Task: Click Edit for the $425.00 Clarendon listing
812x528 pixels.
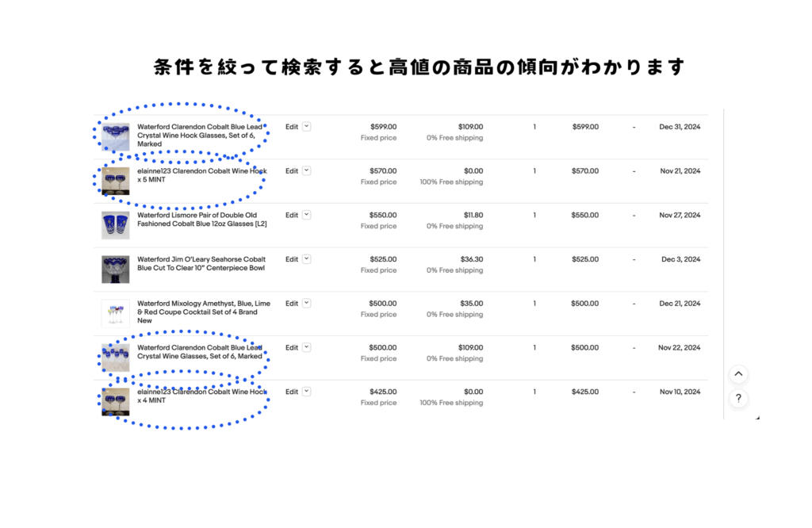Action: [292, 392]
